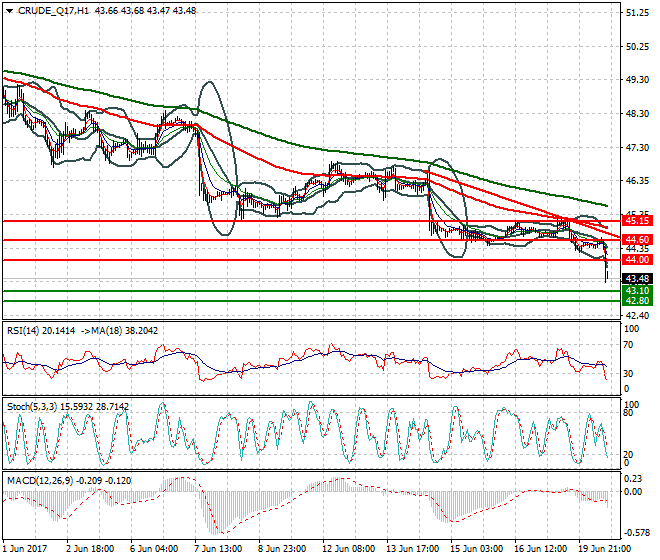Image resolution: width=660 pixels, height=560 pixels.
Task: Click the 45.15 red price level label
Action: coord(637,221)
